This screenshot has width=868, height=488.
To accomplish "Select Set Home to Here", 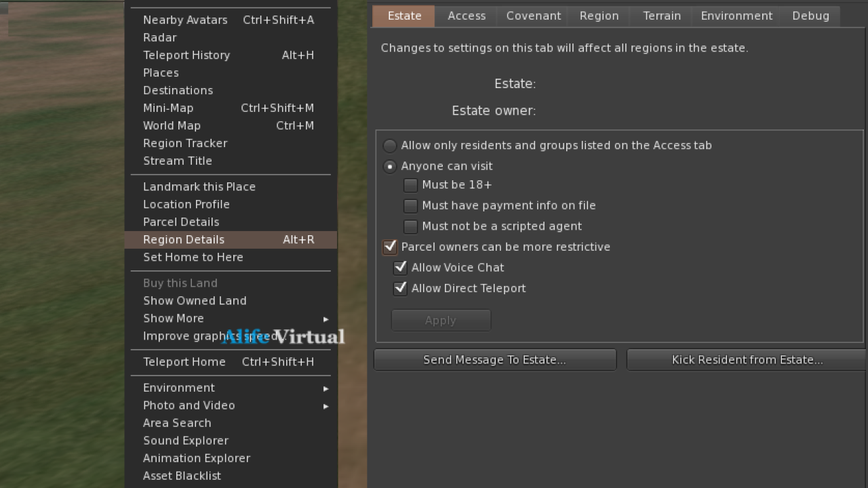I will click(x=231, y=258).
